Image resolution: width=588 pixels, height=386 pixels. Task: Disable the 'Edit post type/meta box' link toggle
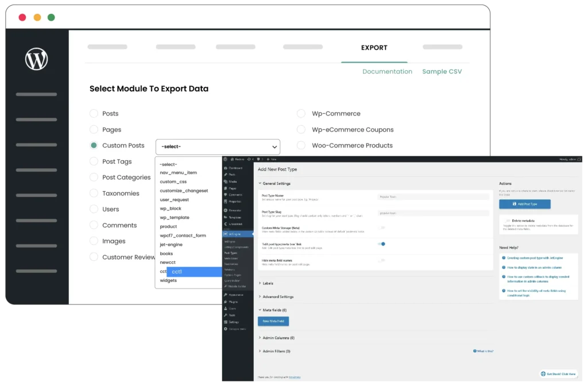click(x=381, y=244)
